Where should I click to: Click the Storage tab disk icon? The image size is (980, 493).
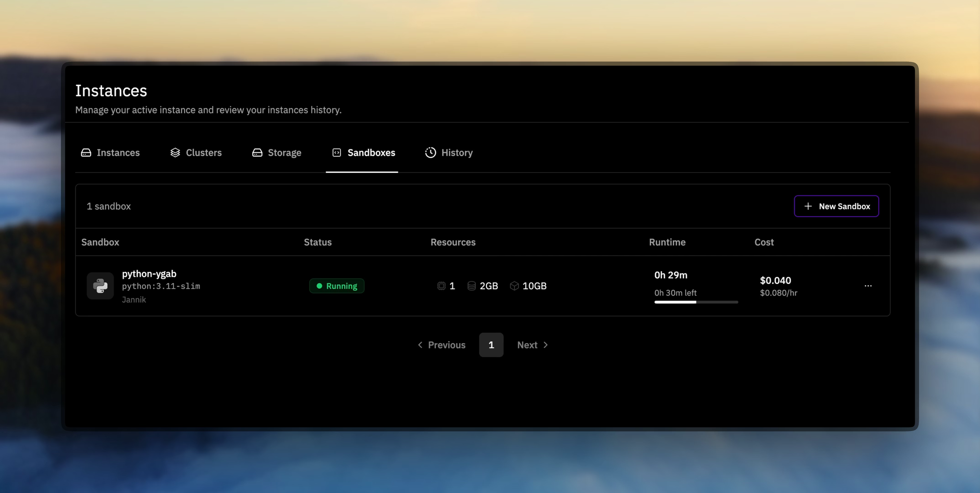257,153
